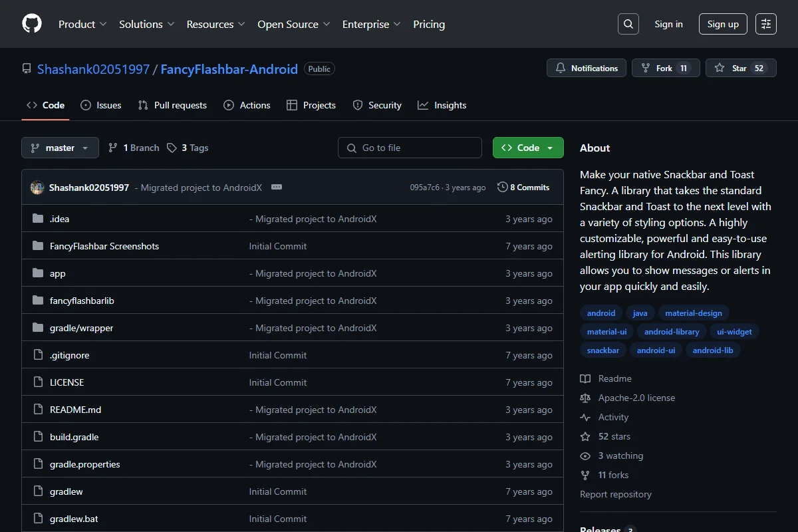Click the Sign up button
798x532 pixels.
click(723, 24)
